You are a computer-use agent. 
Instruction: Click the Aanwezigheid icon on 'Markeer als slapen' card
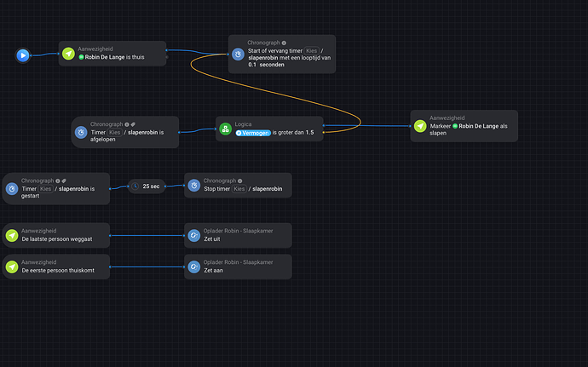[x=420, y=126]
